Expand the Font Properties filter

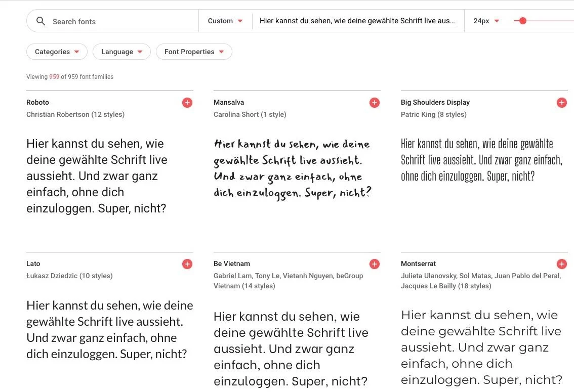point(194,52)
